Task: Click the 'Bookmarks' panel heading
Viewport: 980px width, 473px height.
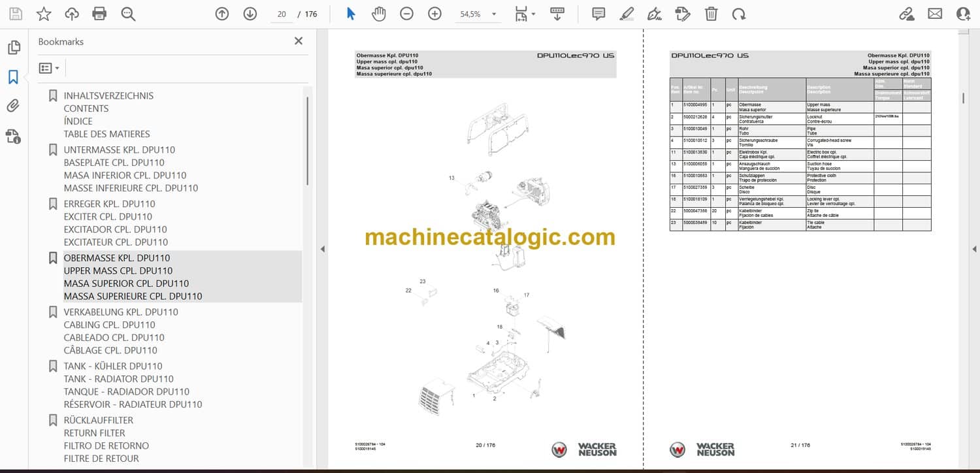Action: coord(61,41)
